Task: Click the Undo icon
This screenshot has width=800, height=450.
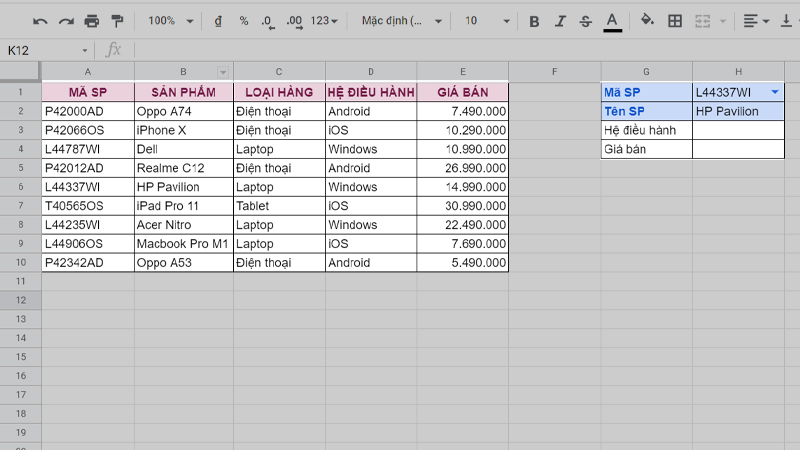Action: (40, 21)
